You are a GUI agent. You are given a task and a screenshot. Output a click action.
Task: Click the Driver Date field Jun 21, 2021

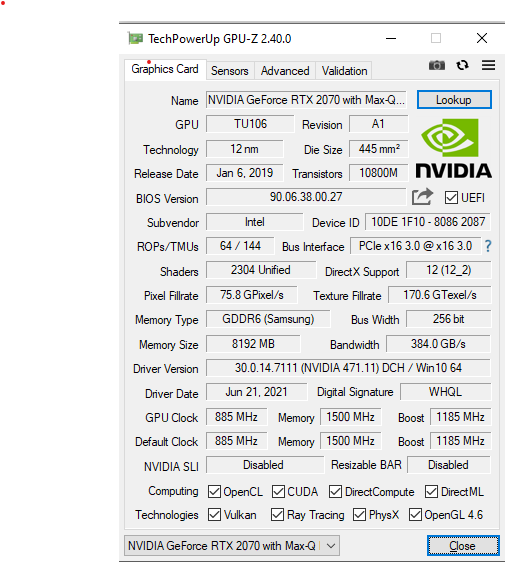(x=257, y=392)
